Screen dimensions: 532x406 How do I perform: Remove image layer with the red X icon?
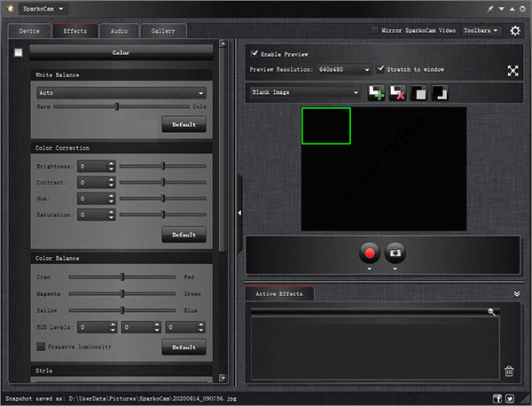pos(397,92)
